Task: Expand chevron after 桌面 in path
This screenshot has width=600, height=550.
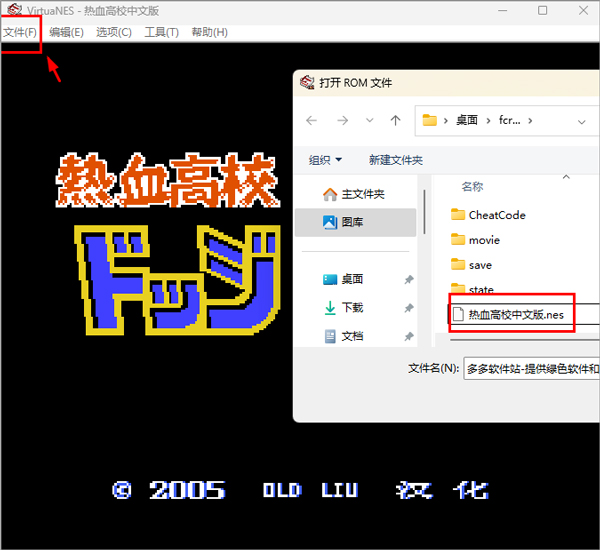Action: (x=488, y=121)
